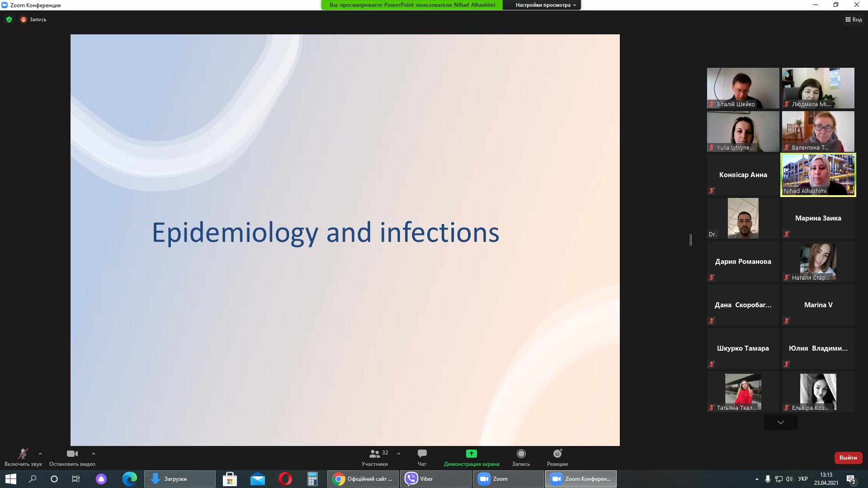868x488 pixels.
Task: Select Людмила Мі... video tile
Action: point(818,88)
